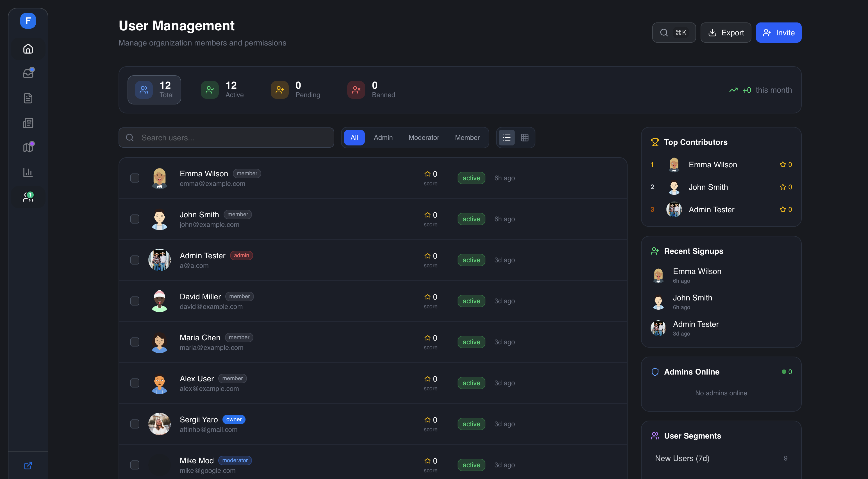Viewport: 868px width, 479px height.
Task: Switch to list view layout
Action: coord(506,137)
